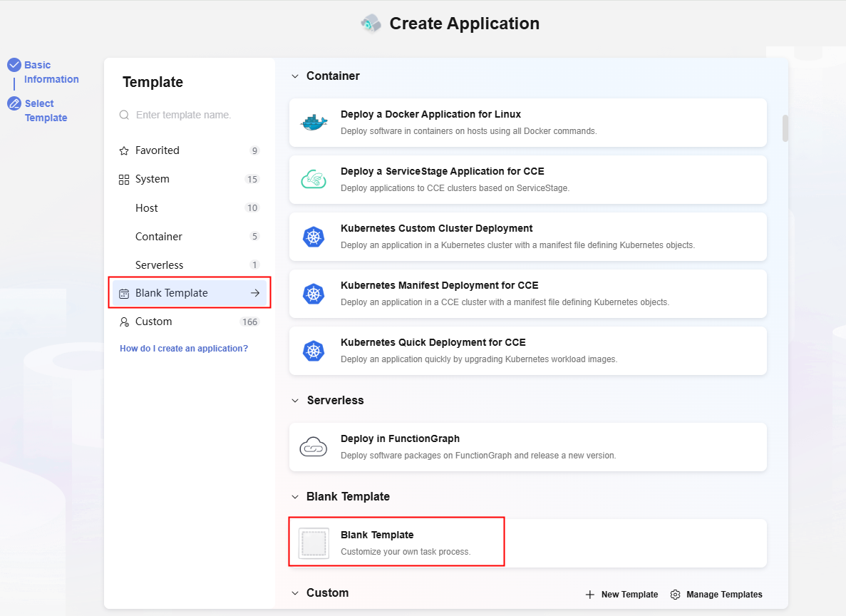
Task: Click the Custom count badge 166
Action: [x=249, y=322]
